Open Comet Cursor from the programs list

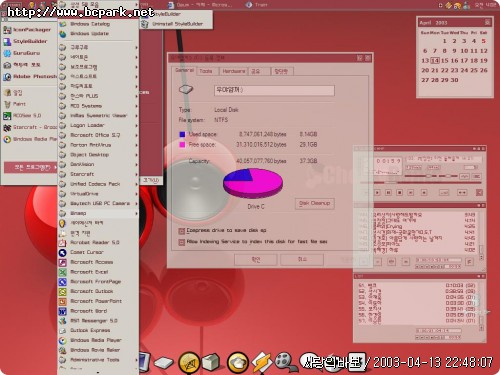(x=98, y=252)
